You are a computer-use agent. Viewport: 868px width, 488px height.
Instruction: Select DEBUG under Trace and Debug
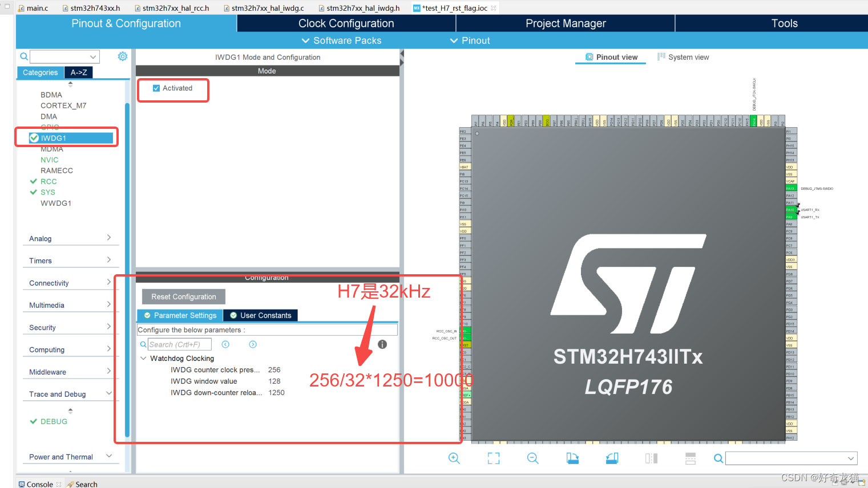click(54, 421)
